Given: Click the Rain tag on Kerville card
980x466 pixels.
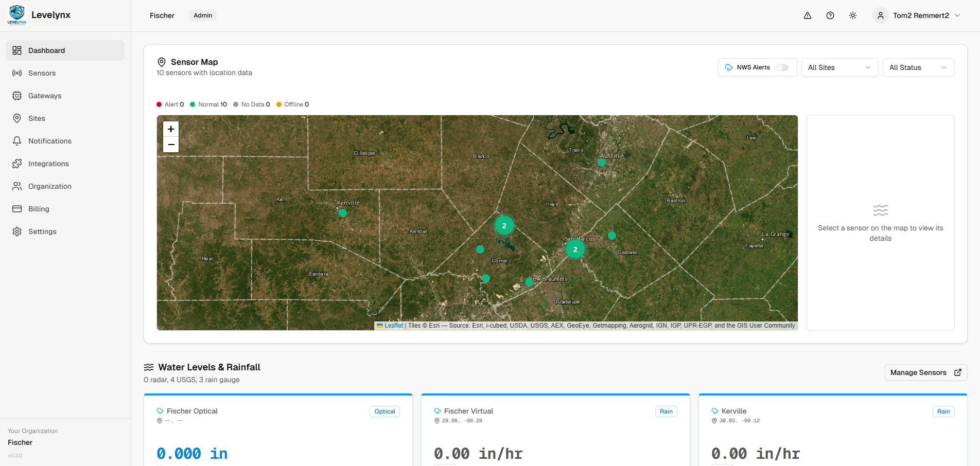Looking at the screenshot, I should click(x=943, y=411).
